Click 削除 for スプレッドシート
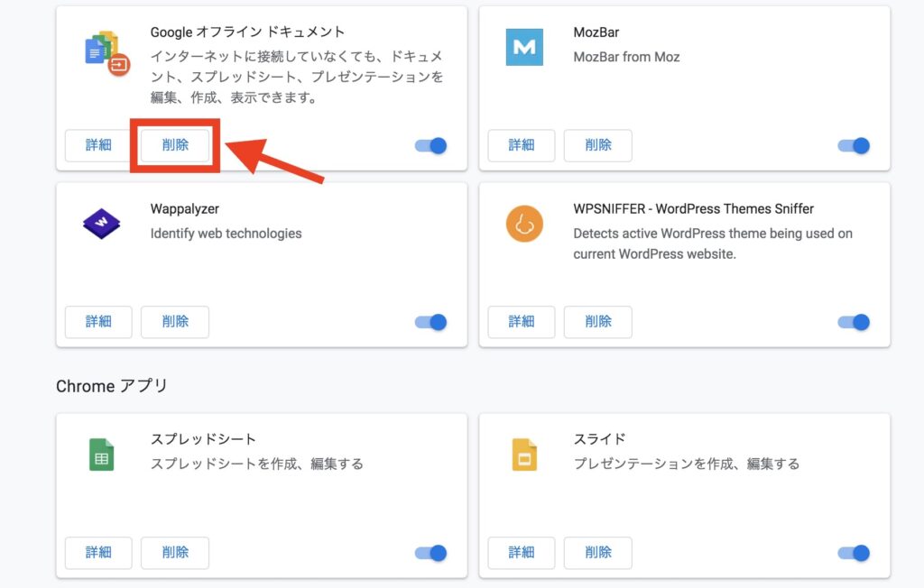924x588 pixels. pyautogui.click(x=175, y=553)
